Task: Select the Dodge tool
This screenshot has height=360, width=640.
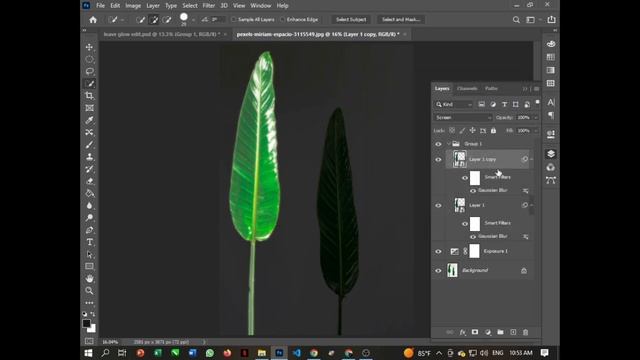Action: pyautogui.click(x=89, y=218)
